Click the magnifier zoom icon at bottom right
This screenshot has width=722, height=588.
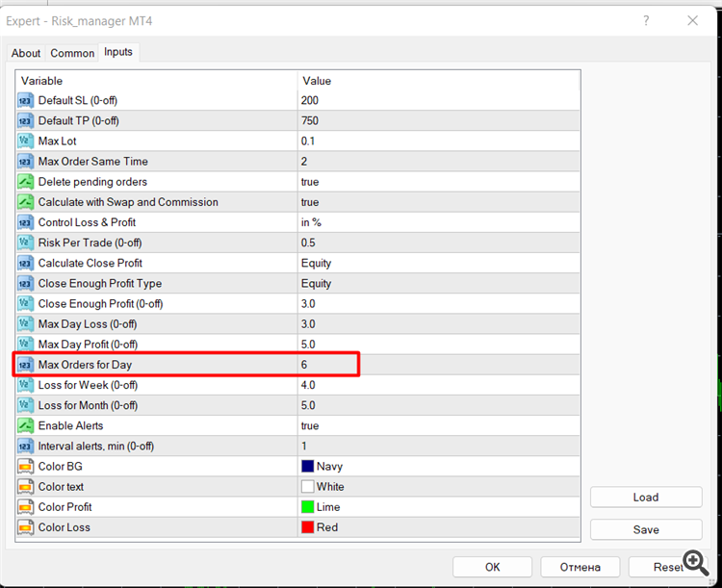pos(696,563)
